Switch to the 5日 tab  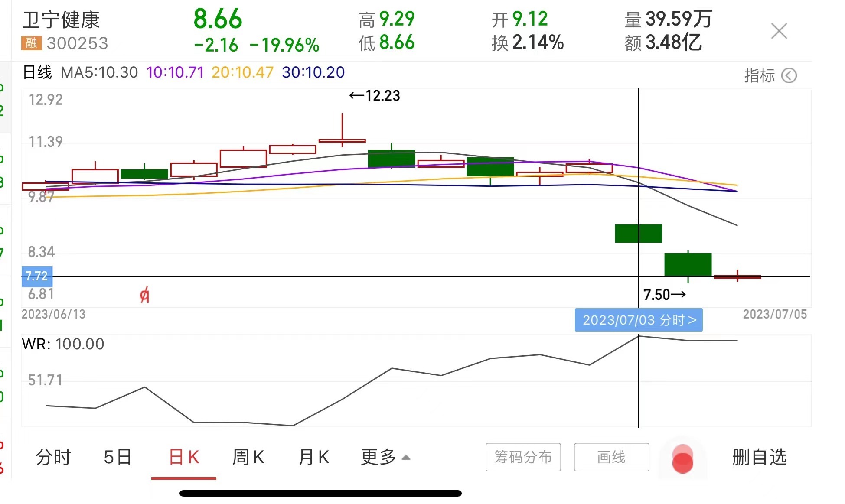tap(117, 457)
